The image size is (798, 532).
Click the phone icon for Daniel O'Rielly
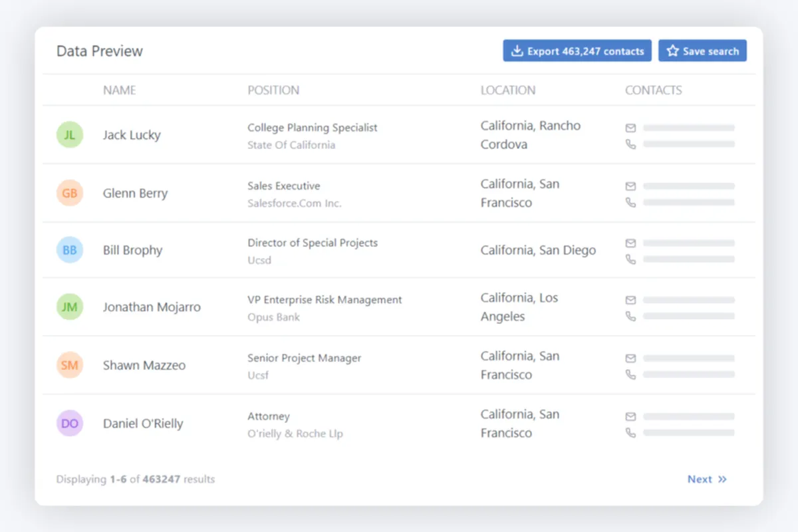630,433
